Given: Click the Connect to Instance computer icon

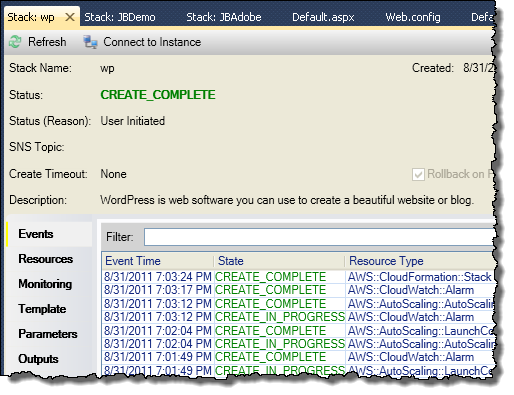Looking at the screenshot, I should point(90,42).
